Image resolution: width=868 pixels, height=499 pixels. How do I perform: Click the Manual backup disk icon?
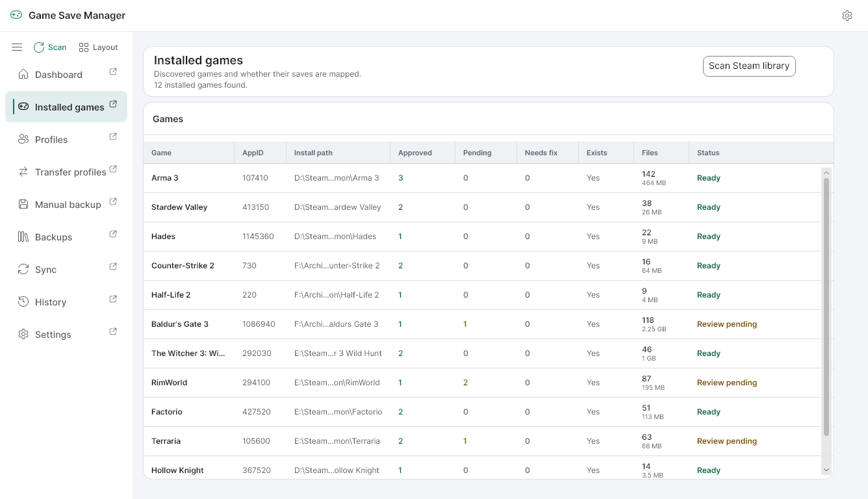pos(23,204)
